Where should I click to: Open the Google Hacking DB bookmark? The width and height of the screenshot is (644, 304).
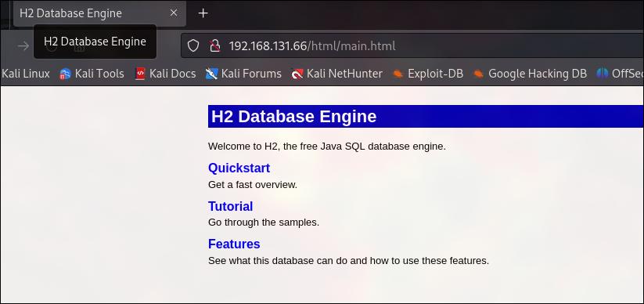tap(530, 74)
